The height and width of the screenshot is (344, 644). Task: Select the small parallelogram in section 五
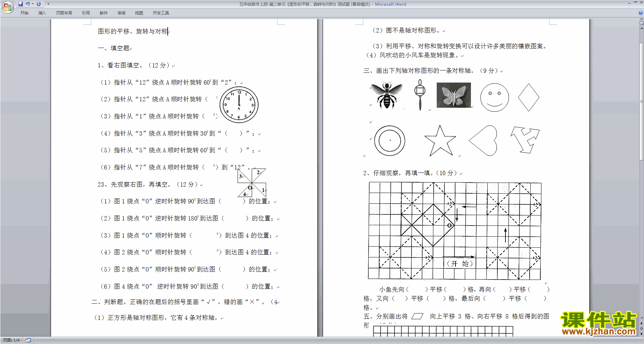tap(417, 316)
